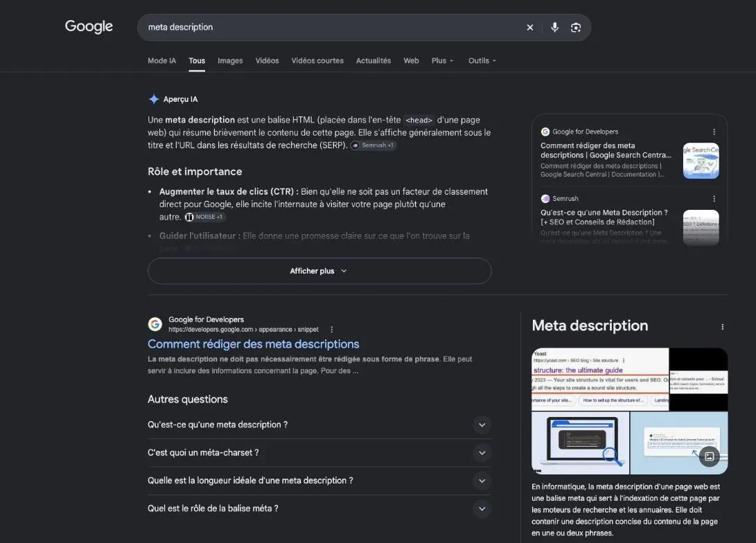Open three-dot menu of Google for Developers card
This screenshot has height=543, width=756.
pyautogui.click(x=714, y=132)
